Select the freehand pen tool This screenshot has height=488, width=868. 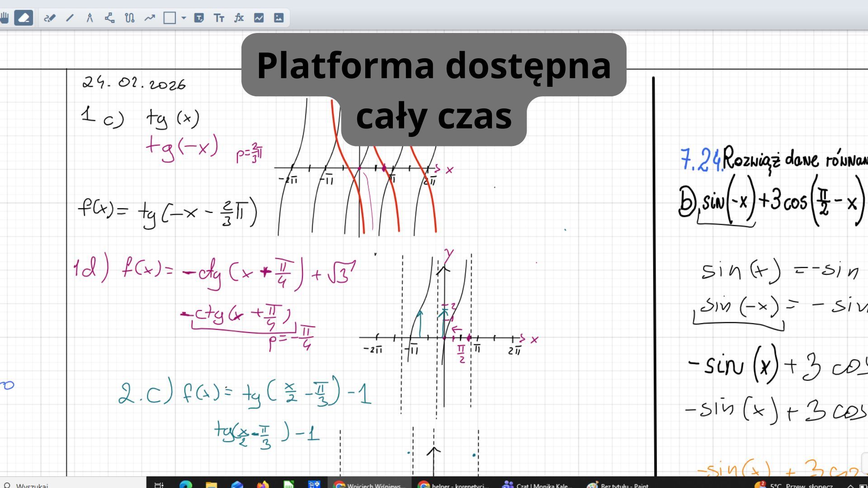click(50, 18)
